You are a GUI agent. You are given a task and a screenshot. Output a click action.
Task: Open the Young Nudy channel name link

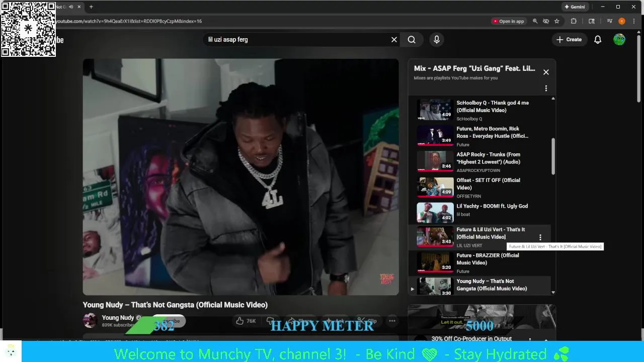[x=118, y=318]
